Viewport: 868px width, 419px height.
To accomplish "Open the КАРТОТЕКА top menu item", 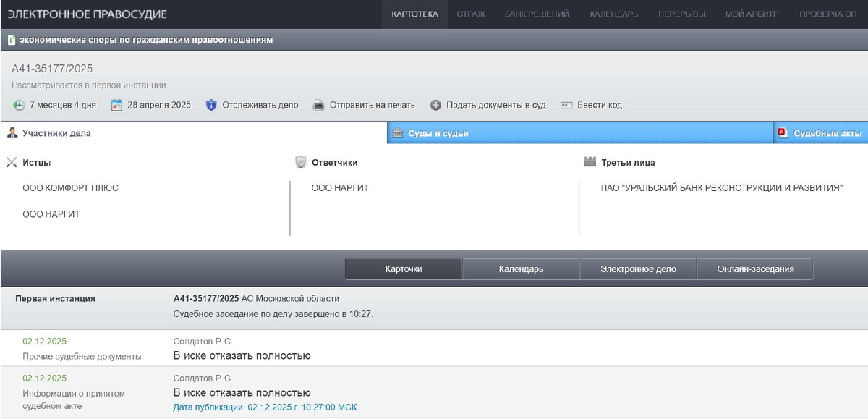I will pos(414,14).
